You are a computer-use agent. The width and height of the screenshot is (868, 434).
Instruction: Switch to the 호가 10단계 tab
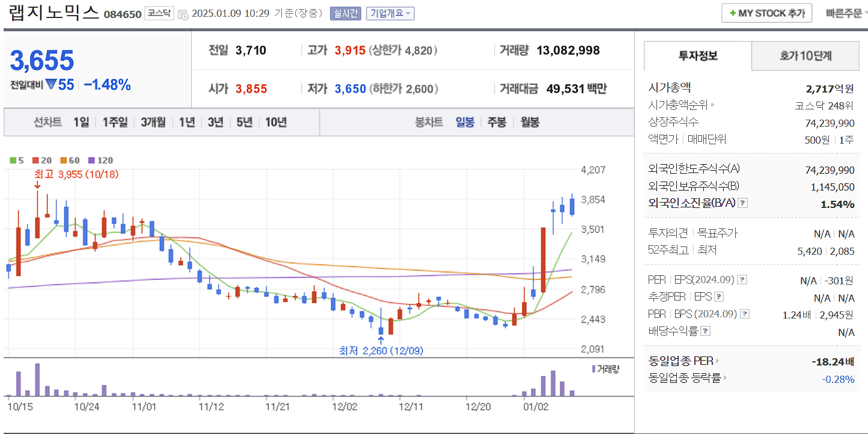(x=805, y=56)
